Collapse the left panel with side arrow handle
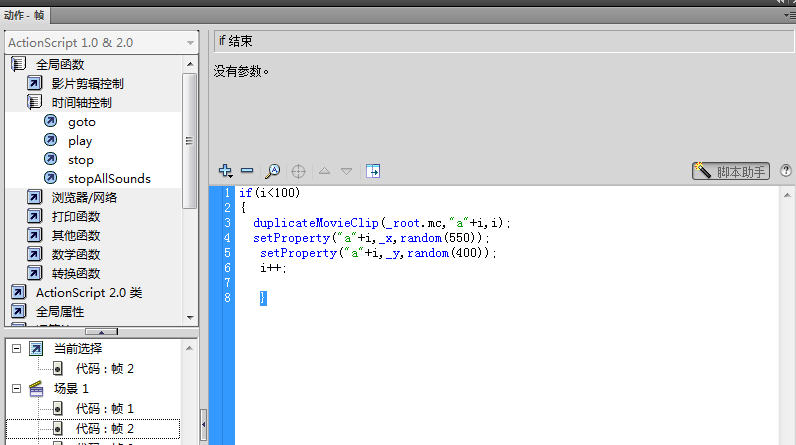The image size is (796, 445). pos(204,424)
